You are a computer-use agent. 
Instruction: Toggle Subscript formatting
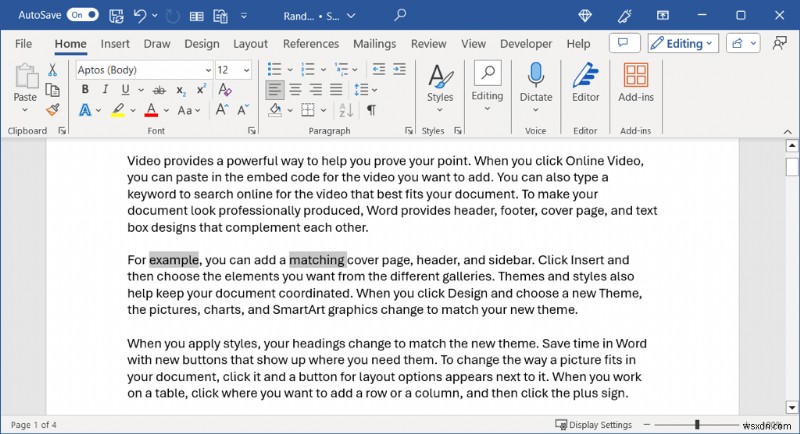click(181, 91)
